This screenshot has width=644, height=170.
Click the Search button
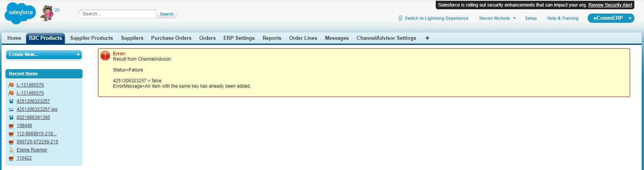pyautogui.click(x=167, y=14)
